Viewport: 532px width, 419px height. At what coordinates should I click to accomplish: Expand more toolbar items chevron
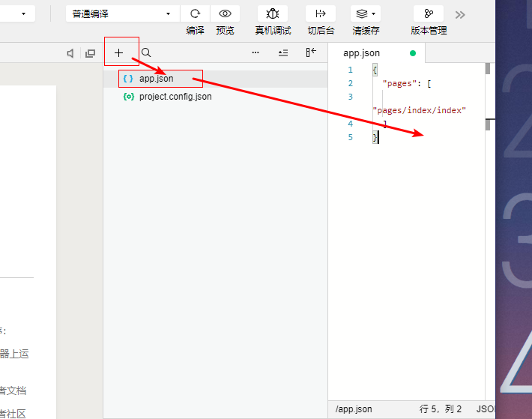[x=460, y=14]
